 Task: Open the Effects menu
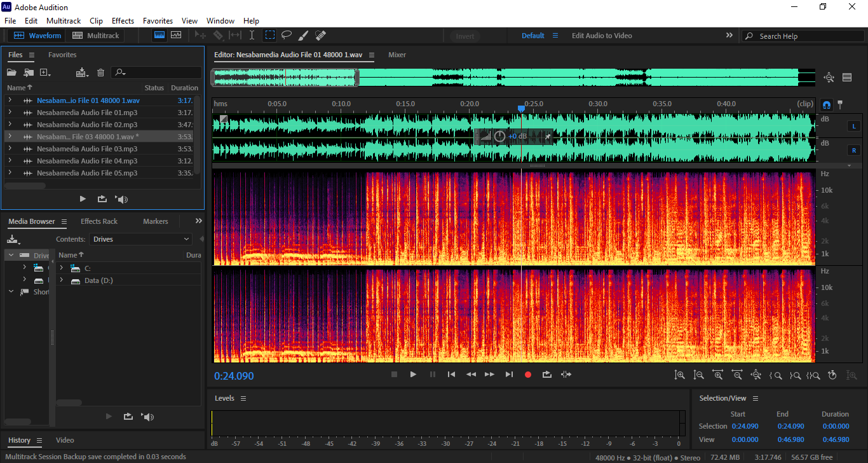(x=123, y=21)
